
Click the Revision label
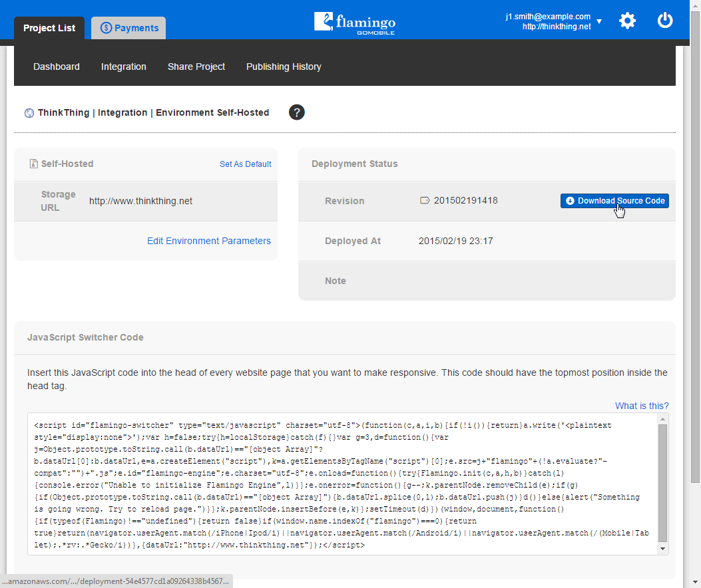point(345,201)
